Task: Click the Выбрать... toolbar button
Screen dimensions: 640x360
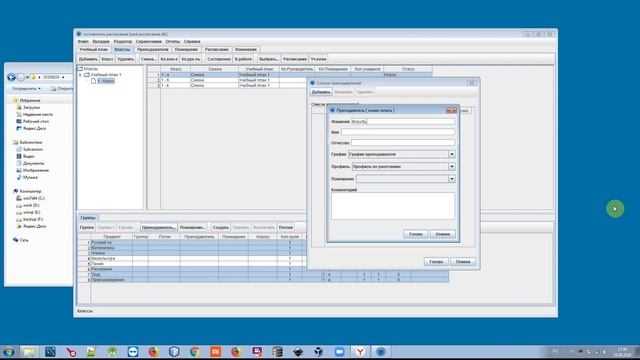Action: pos(268,59)
